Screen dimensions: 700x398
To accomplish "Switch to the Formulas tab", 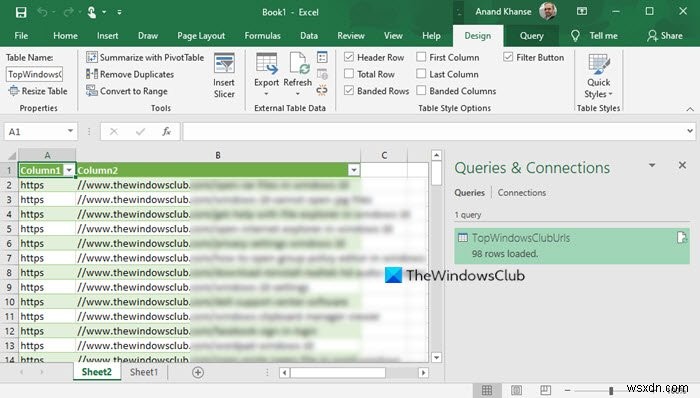I will click(x=262, y=36).
